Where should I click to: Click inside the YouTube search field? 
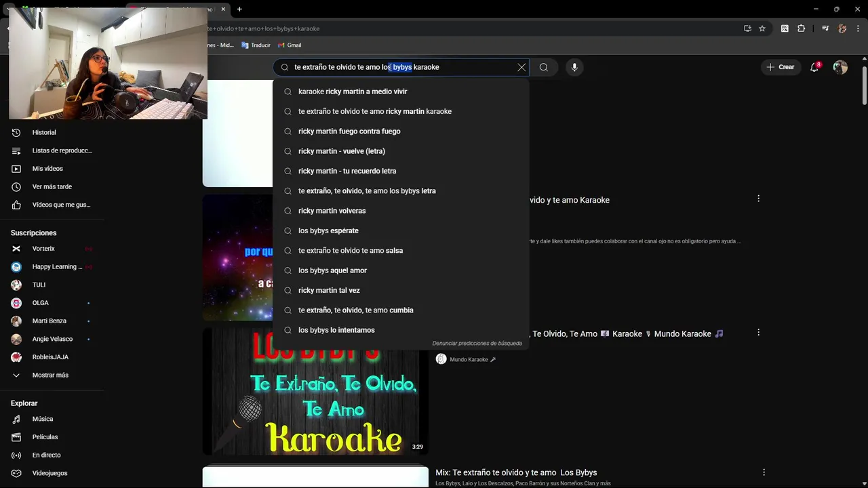400,67
